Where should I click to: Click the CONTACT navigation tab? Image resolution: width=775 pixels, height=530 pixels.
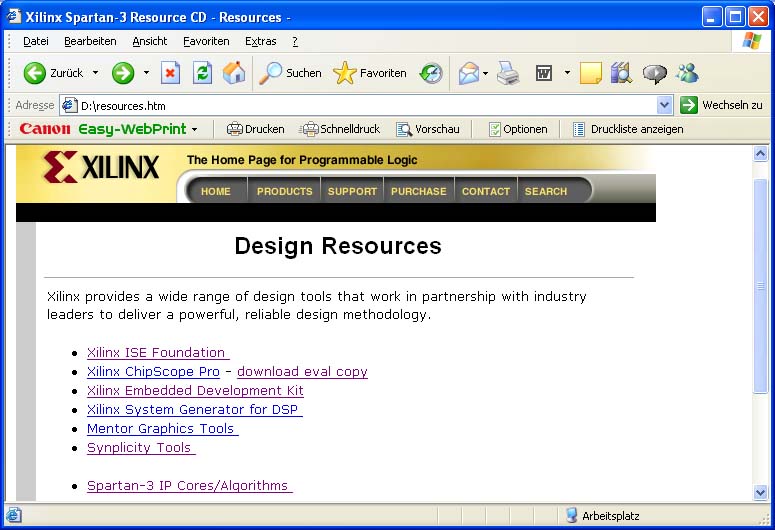[x=486, y=191]
